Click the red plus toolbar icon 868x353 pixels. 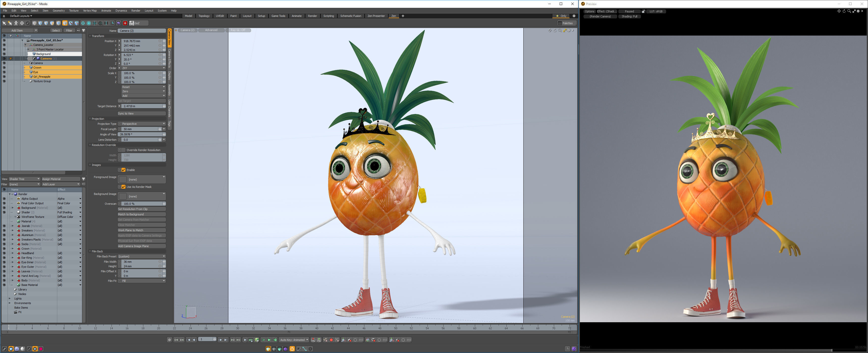coord(125,23)
